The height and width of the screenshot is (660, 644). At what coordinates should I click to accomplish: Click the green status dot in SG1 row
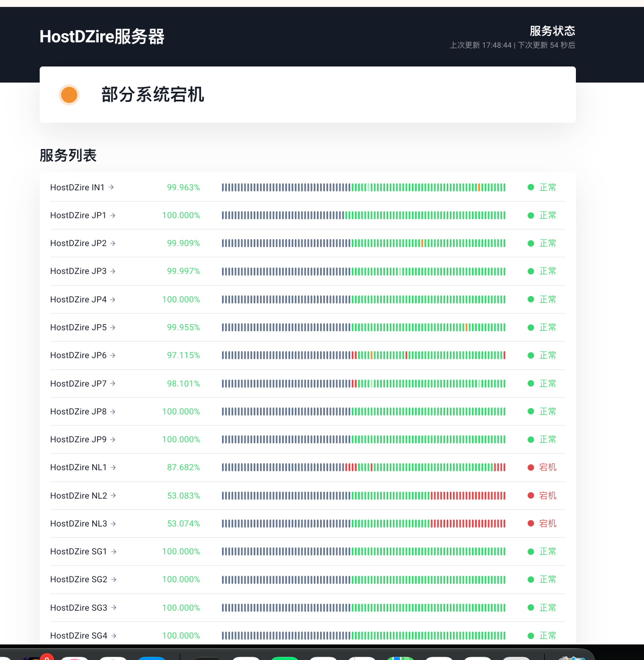pyautogui.click(x=531, y=551)
